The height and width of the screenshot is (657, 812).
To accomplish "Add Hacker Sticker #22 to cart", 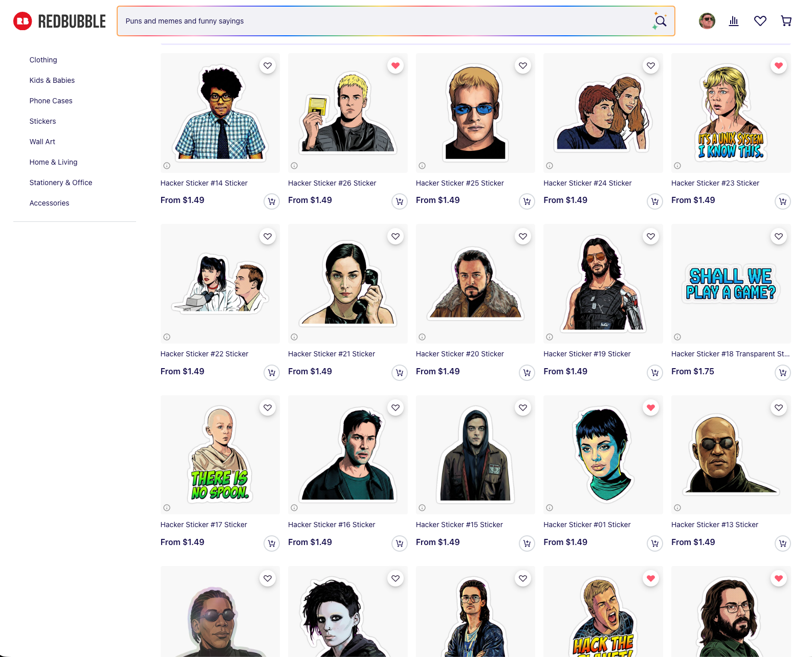I will coord(272,373).
